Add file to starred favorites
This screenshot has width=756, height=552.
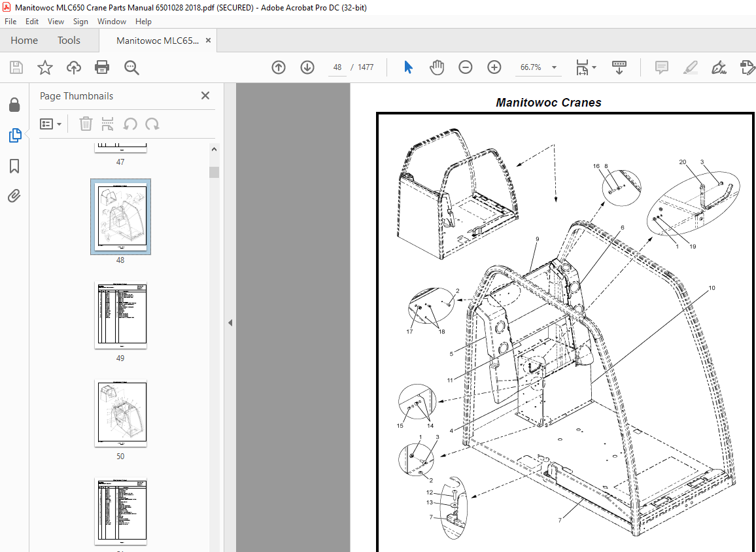pos(45,67)
